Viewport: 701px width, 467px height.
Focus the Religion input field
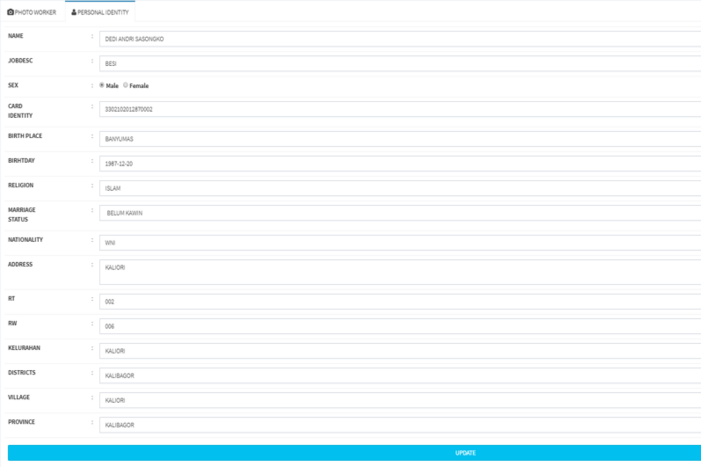click(x=400, y=188)
